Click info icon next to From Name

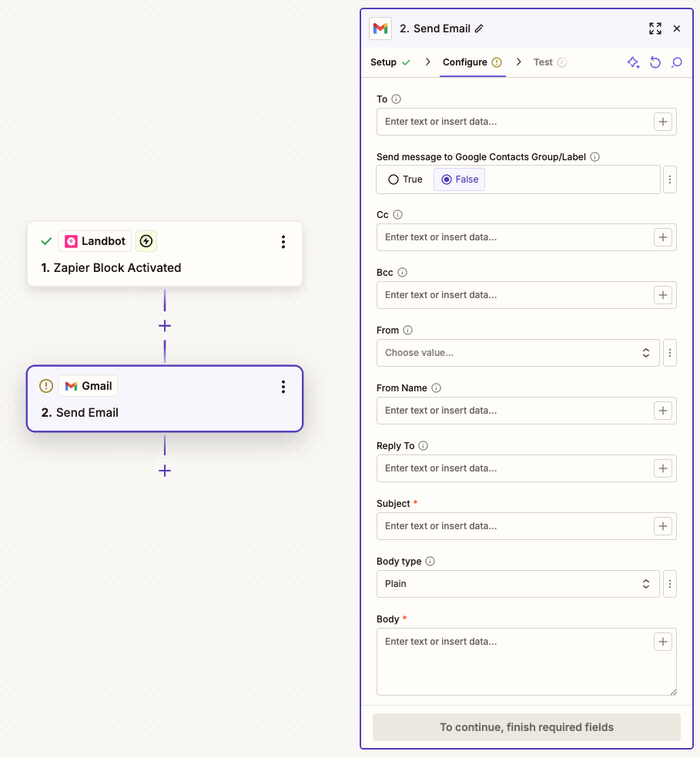(436, 388)
